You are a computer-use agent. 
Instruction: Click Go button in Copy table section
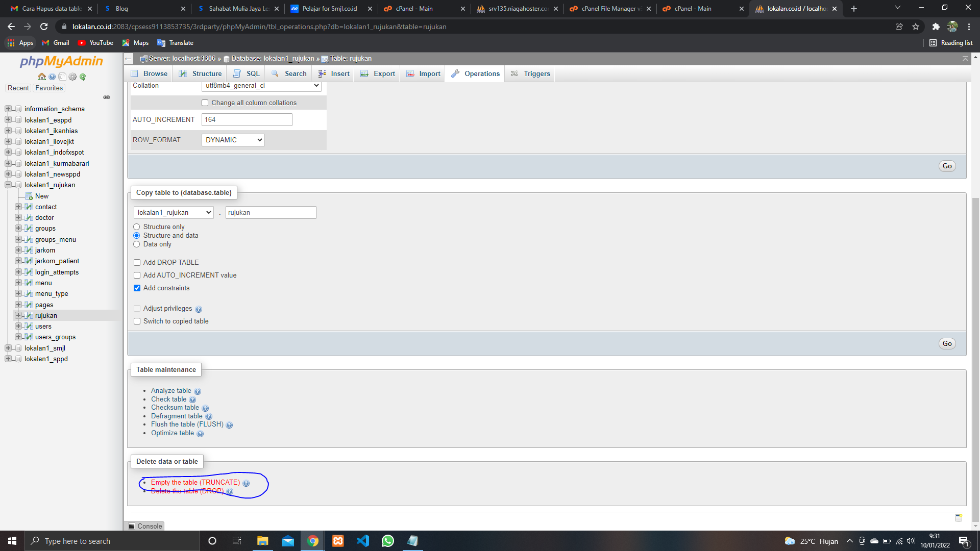tap(947, 343)
